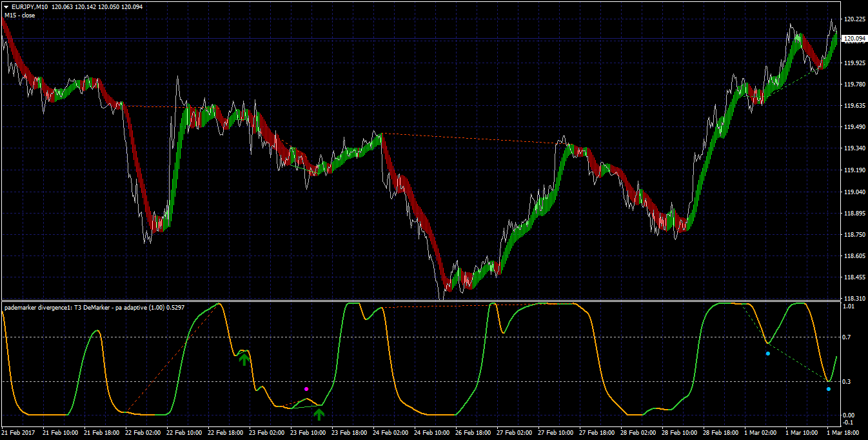The height and width of the screenshot is (440, 868).
Task: Click the blue dot below the 0.7 level
Action: tap(767, 354)
